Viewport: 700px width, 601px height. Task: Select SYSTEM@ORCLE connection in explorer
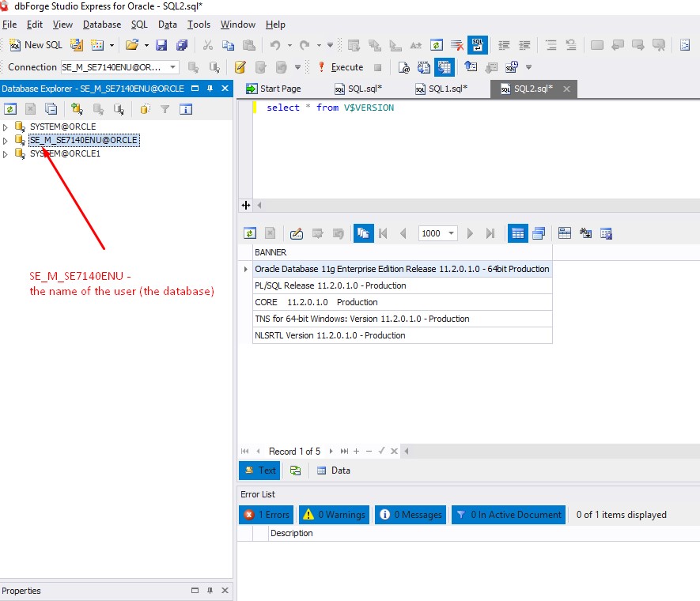tap(63, 127)
